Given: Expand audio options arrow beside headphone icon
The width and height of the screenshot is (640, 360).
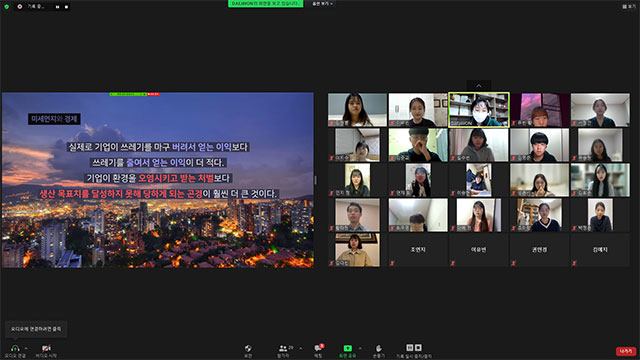Looking at the screenshot, I should (x=26, y=348).
